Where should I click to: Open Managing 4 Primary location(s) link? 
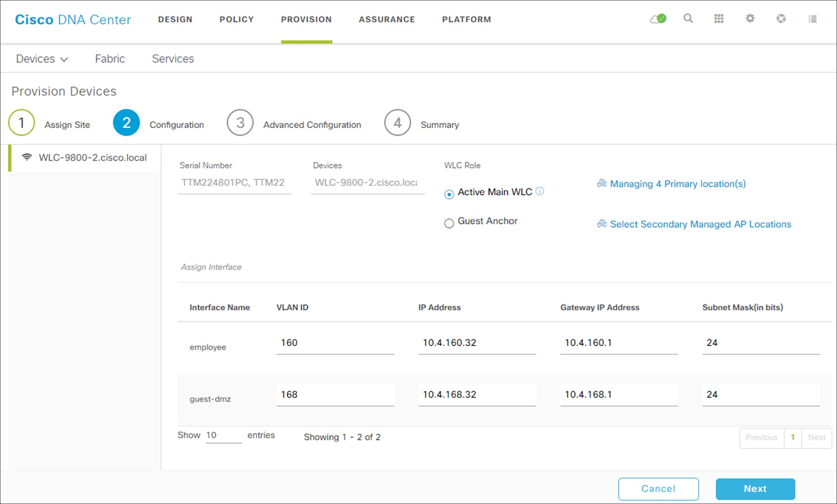(x=678, y=184)
